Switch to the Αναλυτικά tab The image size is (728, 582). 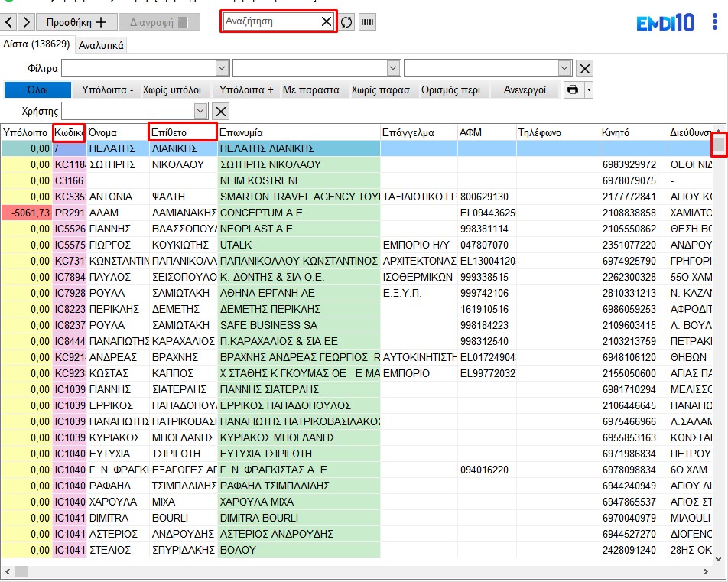tap(101, 46)
